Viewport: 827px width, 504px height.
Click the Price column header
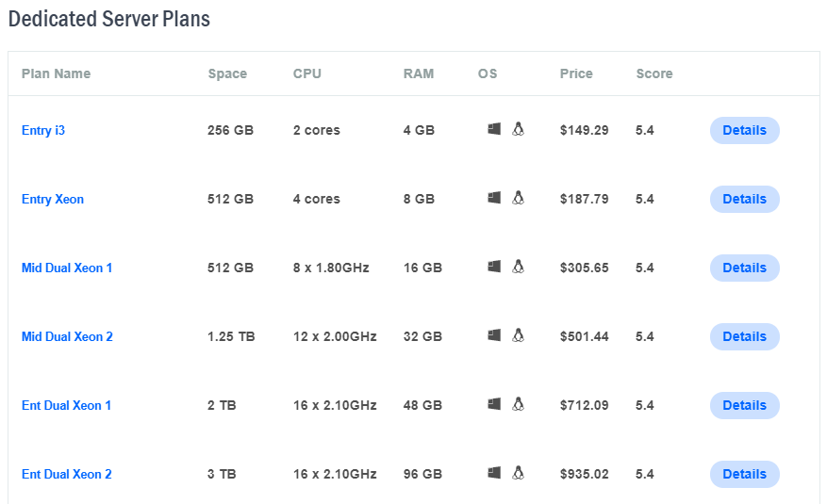tap(576, 73)
